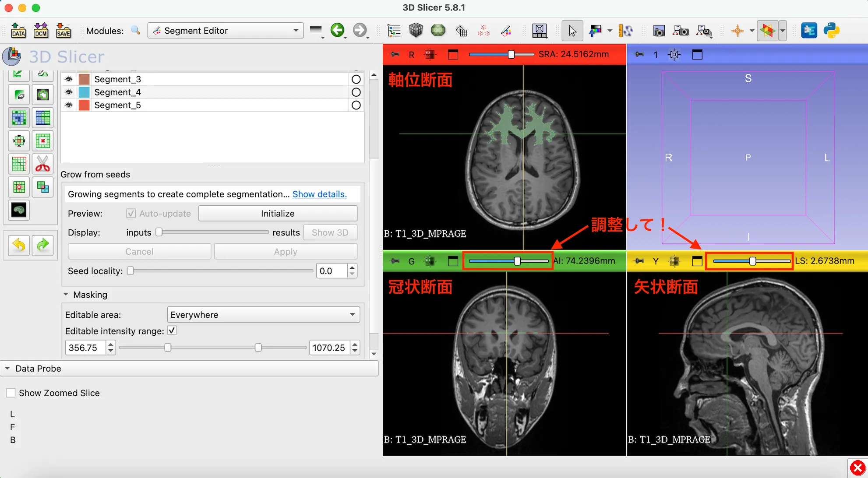Open the Python console
Screen dimensions: 868x478
tap(832, 31)
